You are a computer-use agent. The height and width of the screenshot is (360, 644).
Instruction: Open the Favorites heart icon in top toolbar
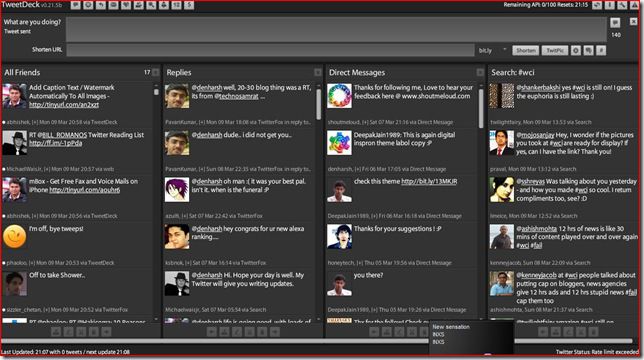tap(126, 5)
